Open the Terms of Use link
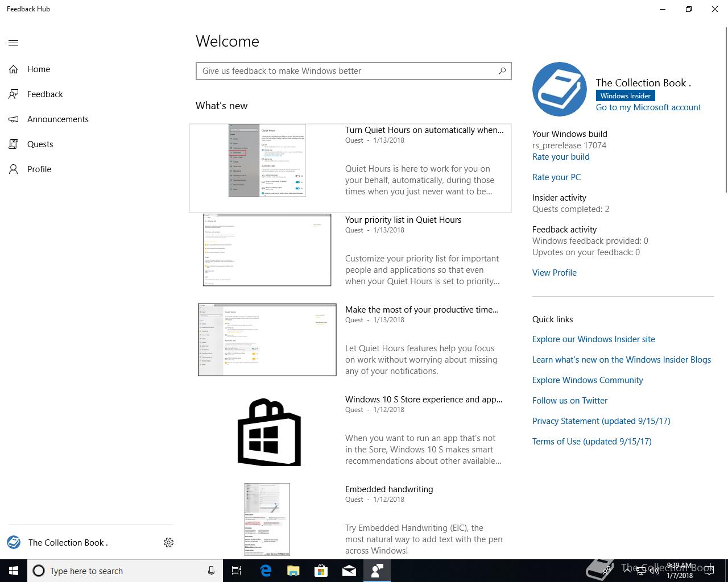This screenshot has height=582, width=728. (x=592, y=442)
